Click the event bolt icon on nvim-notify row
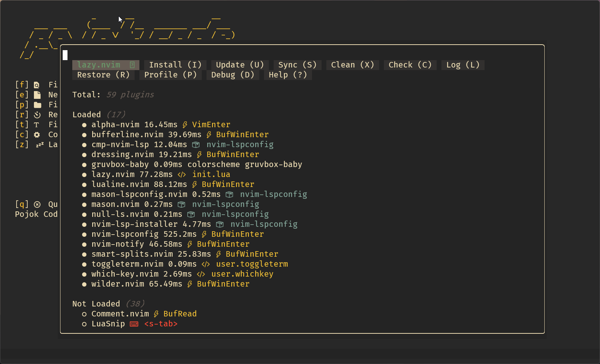 point(190,244)
